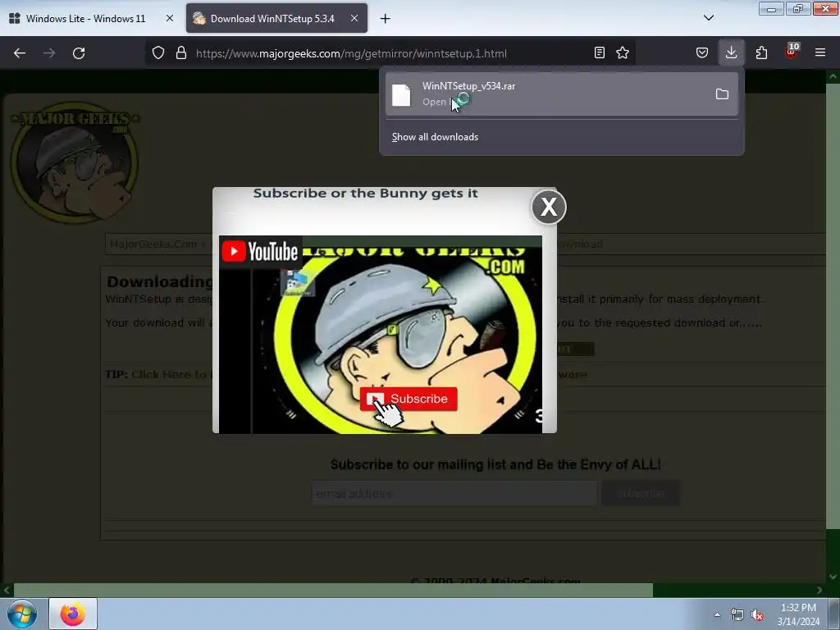Click the site security padlock icon
Image resolution: width=840 pixels, height=630 pixels.
181,52
